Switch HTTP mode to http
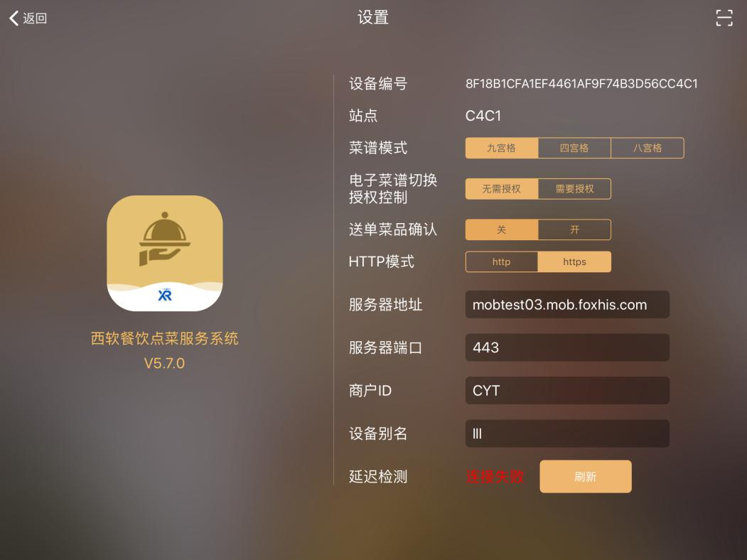The width and height of the screenshot is (747, 560). (x=502, y=262)
